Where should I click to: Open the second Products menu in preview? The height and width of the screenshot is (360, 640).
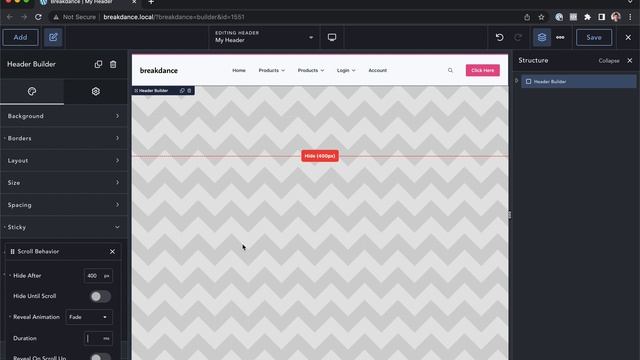point(311,70)
